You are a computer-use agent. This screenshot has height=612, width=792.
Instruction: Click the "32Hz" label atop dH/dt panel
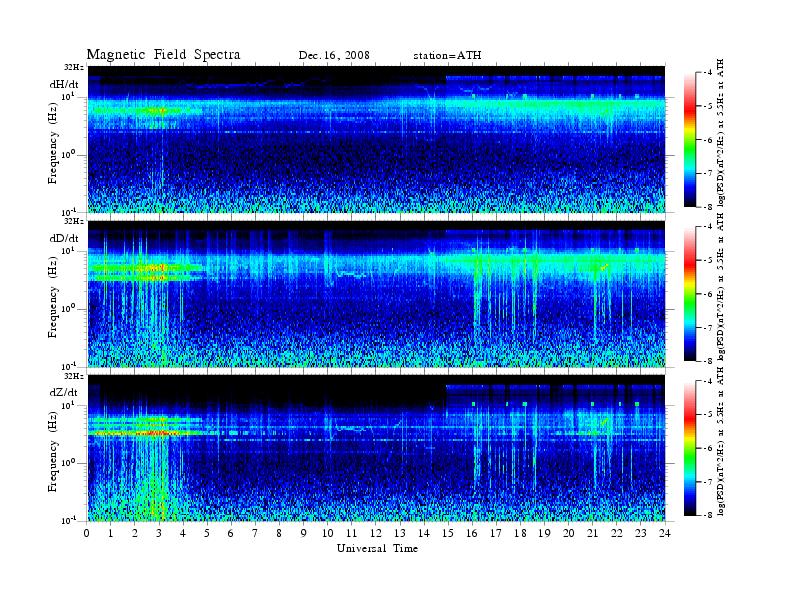[x=73, y=67]
